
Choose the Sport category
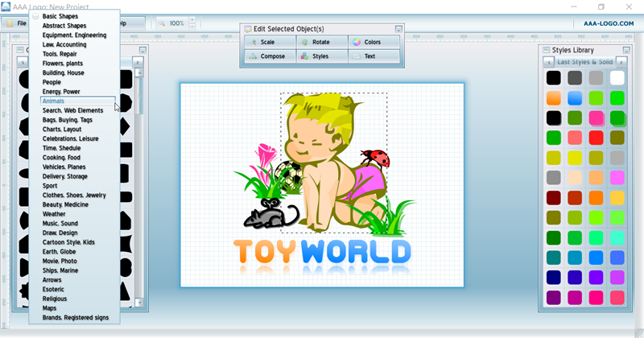click(50, 186)
